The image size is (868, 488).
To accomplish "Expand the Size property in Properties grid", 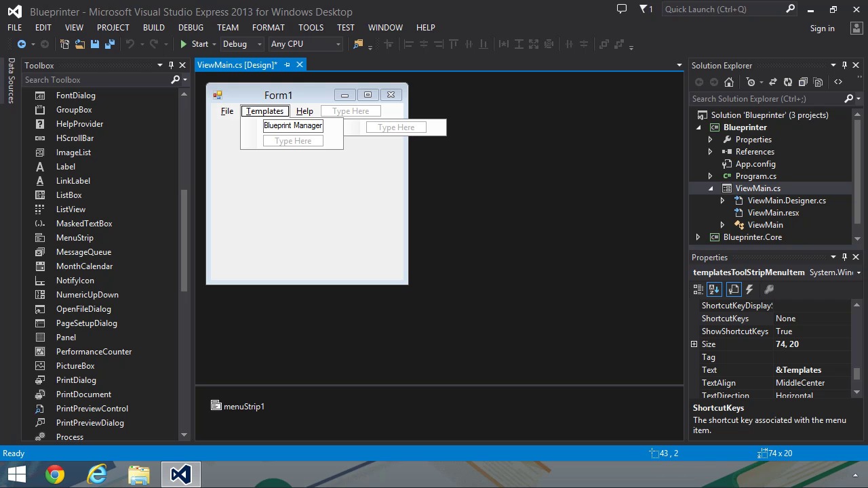I will [694, 344].
